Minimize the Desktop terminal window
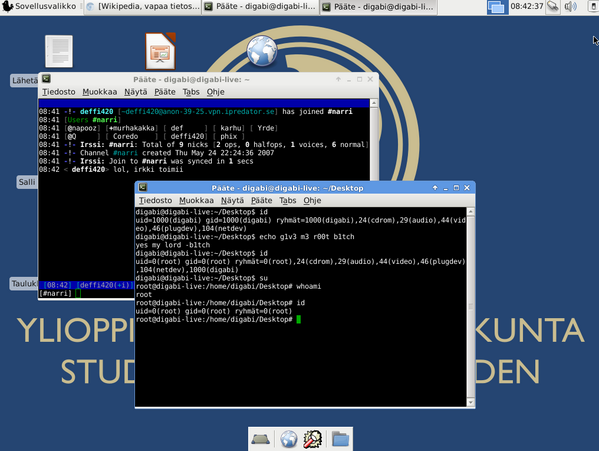 pos(445,188)
